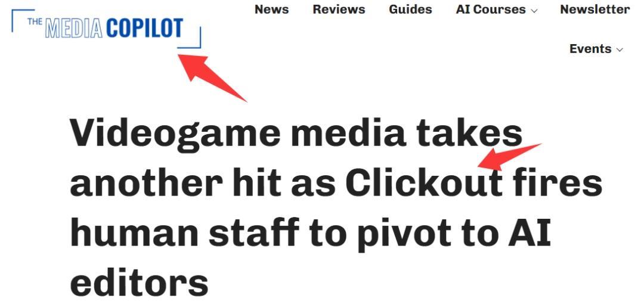Go to the News section
The image size is (644, 307).
click(x=271, y=10)
